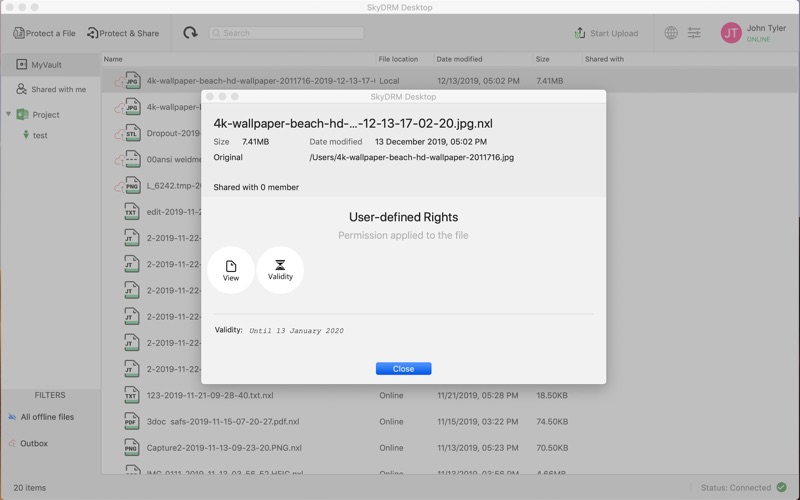Click 70.50KB size cell
This screenshot has width=800, height=500.
point(552,448)
